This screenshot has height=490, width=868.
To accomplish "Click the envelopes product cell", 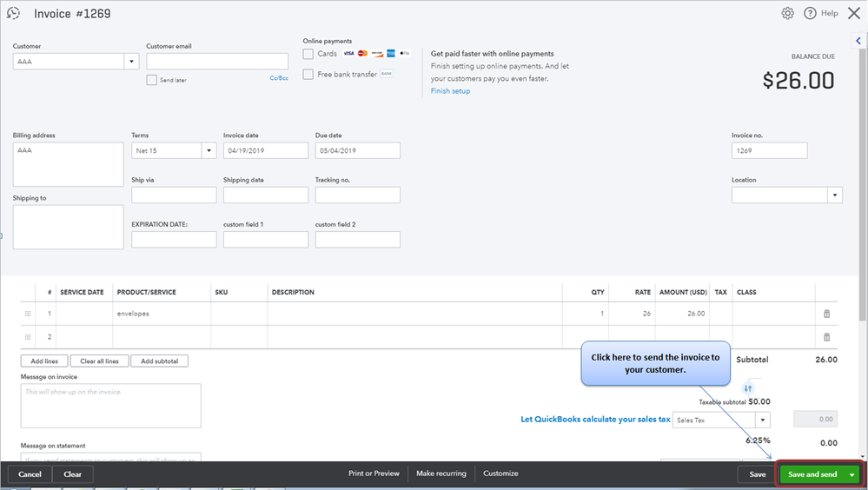I will [162, 314].
